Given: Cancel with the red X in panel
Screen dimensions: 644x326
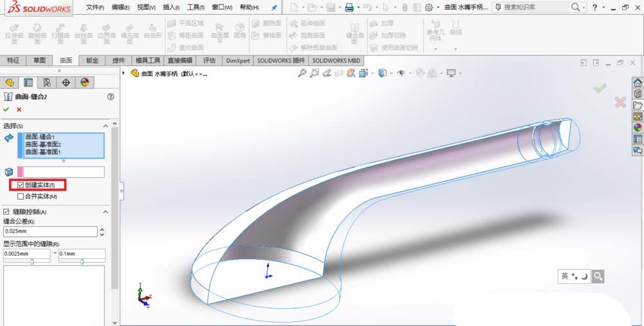Looking at the screenshot, I should pos(19,110).
